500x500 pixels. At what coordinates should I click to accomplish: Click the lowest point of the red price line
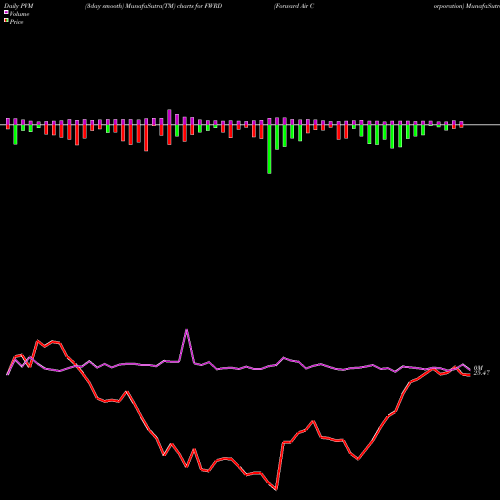(x=276, y=489)
